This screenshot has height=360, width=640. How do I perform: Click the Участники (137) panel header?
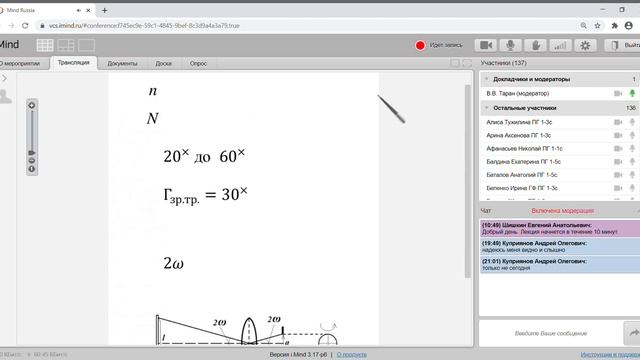pos(504,63)
